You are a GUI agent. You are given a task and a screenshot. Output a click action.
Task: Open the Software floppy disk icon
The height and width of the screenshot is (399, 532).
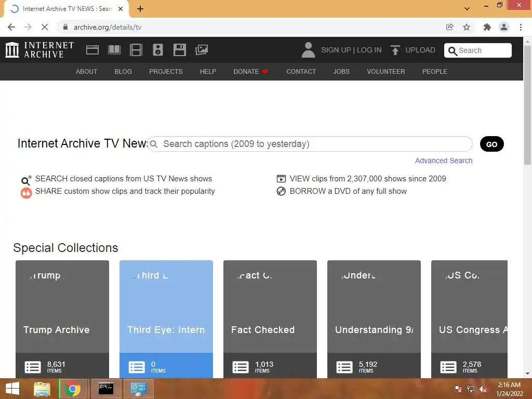pyautogui.click(x=179, y=50)
